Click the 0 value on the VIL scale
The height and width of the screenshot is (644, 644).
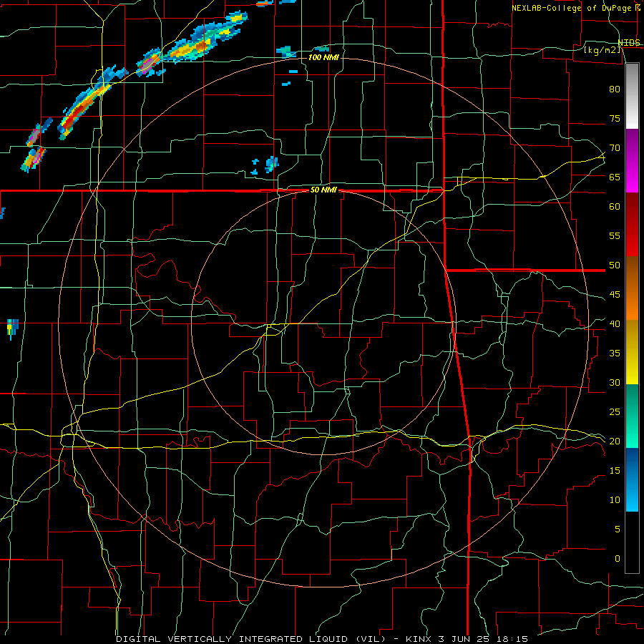coord(618,559)
